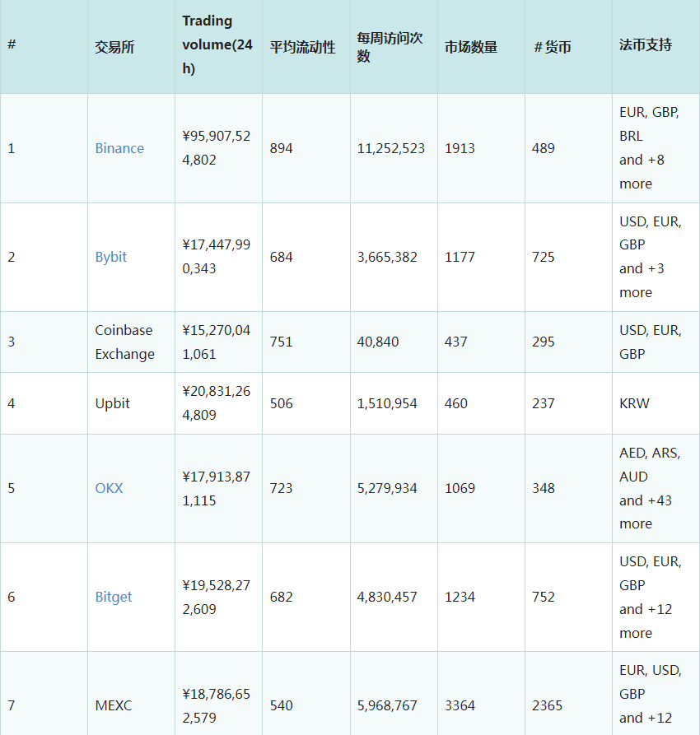Select market count 1234

point(460,597)
